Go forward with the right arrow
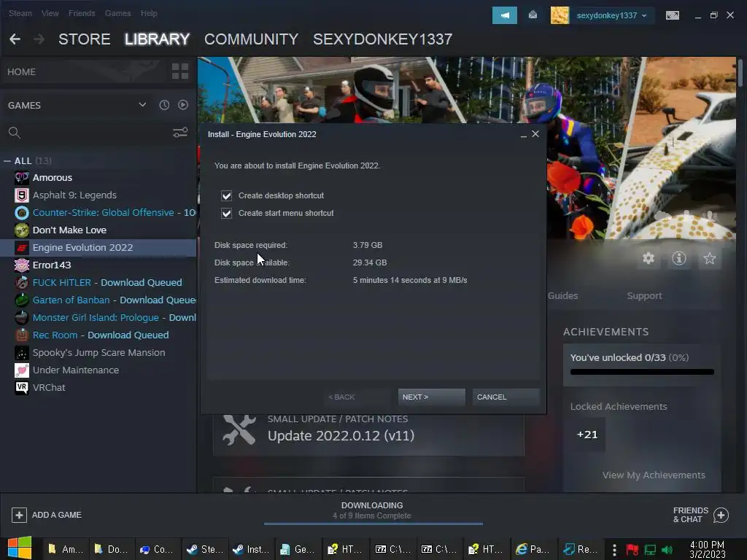Screen dimensions: 747x560 (39, 39)
